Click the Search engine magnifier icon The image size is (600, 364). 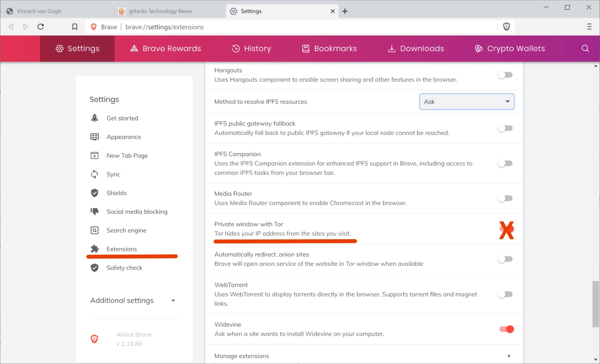click(x=95, y=230)
